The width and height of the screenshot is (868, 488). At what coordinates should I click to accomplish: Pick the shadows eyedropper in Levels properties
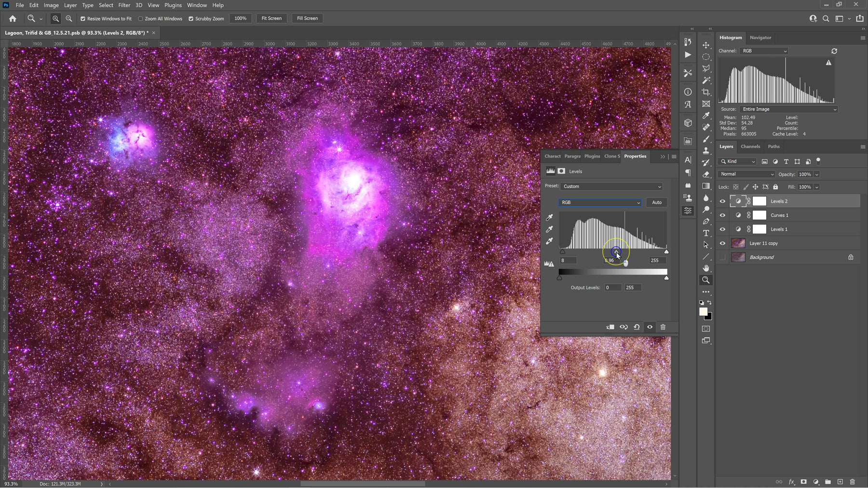(549, 218)
